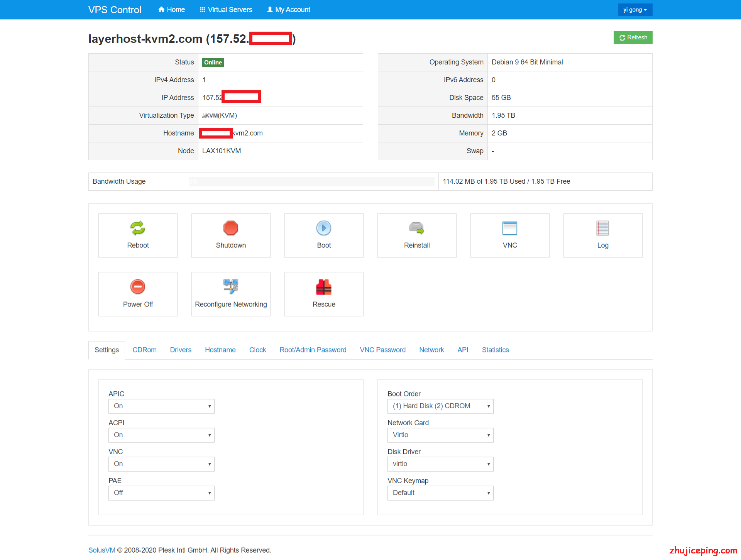
Task: Click the Power Off red icon
Action: [138, 287]
